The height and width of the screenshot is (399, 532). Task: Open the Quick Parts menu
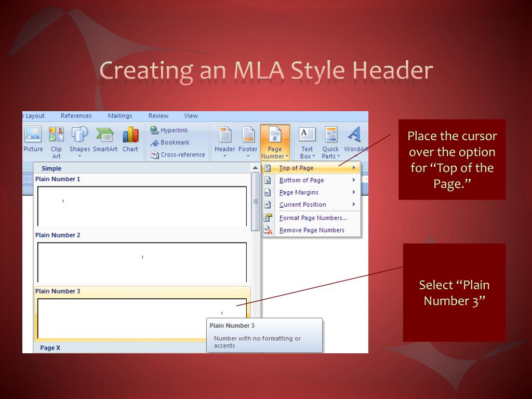pos(330,142)
